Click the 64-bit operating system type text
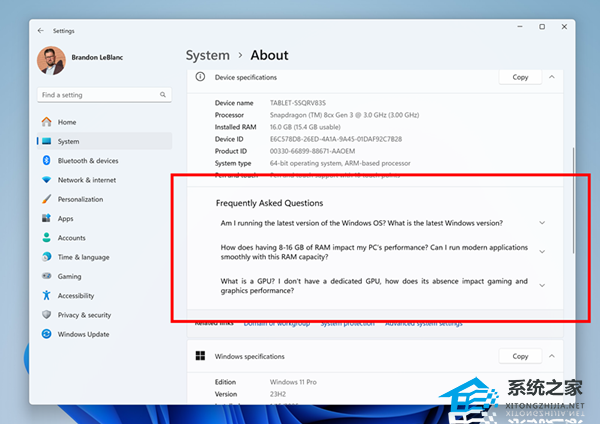 [x=340, y=163]
